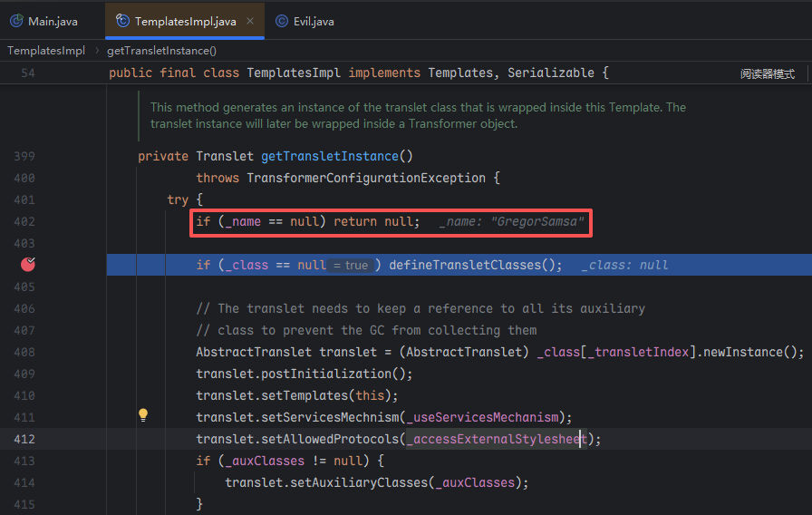Click the '_class: null' inline debug value
Screen dimensions: 812x515
(x=624, y=266)
